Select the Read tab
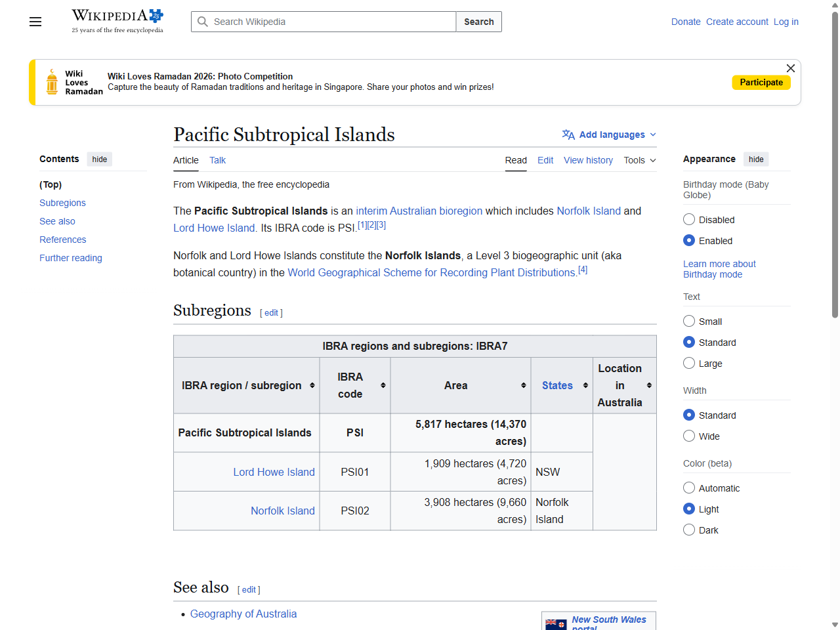The image size is (840, 630). click(516, 160)
